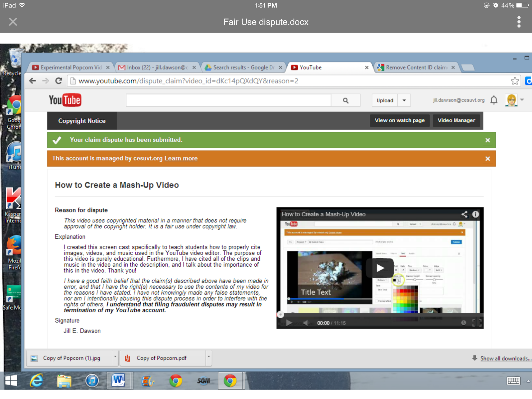Enter fullscreen in the video player
Screen dimensions: 532x399
pyautogui.click(x=477, y=323)
